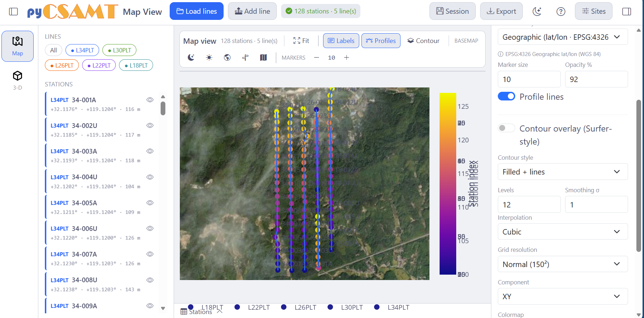Image resolution: width=644 pixels, height=318 pixels.
Task: Click the Fit map button
Action: pyautogui.click(x=301, y=41)
